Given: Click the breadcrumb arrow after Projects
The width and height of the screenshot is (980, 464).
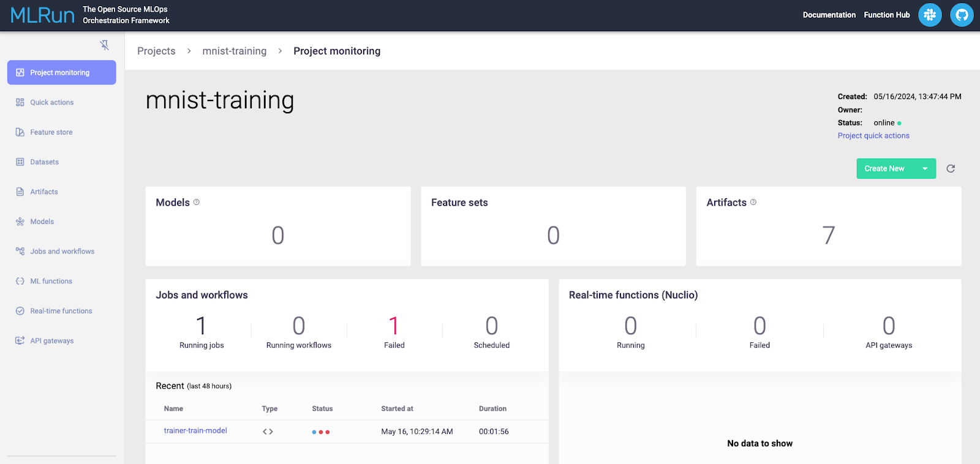Looking at the screenshot, I should pos(189,51).
